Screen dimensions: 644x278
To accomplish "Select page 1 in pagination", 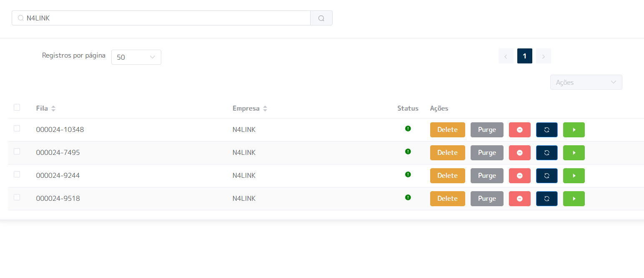I will pos(525,56).
